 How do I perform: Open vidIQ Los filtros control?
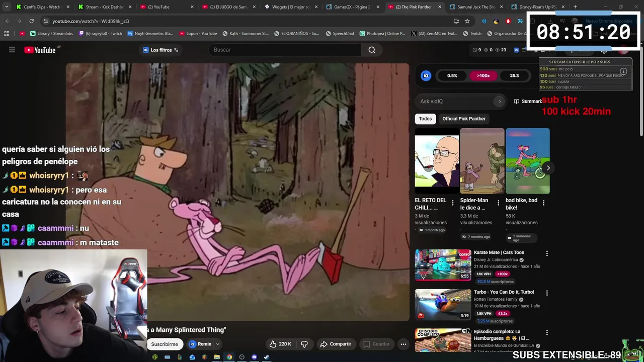[160, 50]
